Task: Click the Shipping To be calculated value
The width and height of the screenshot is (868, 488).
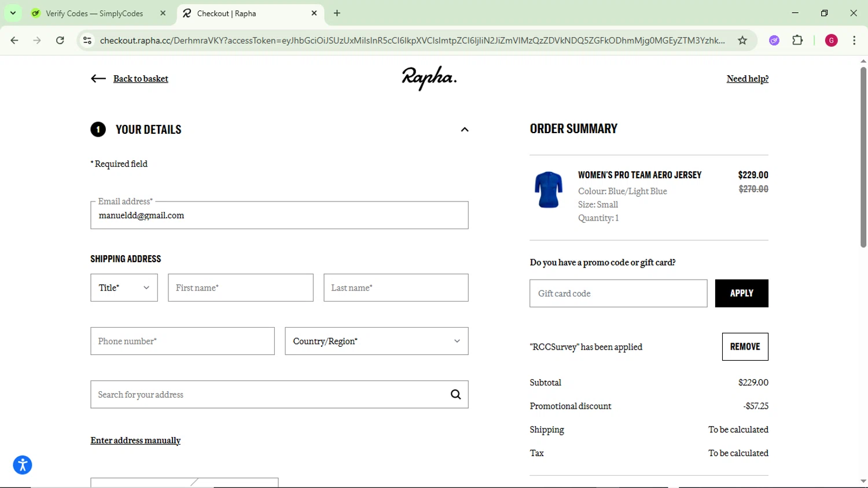Action: coord(738,430)
